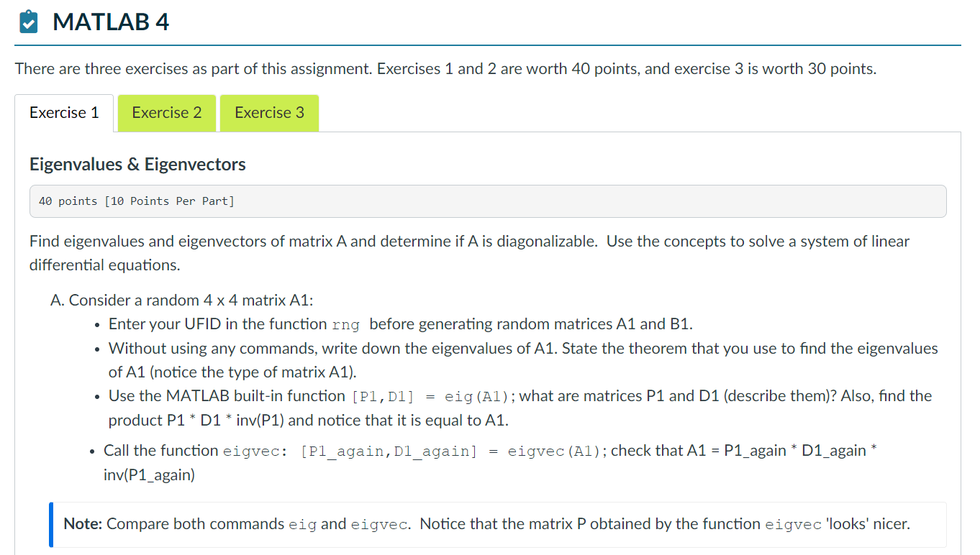Click the eig command mentioned in the Note
The image size is (980, 555).
(x=303, y=524)
